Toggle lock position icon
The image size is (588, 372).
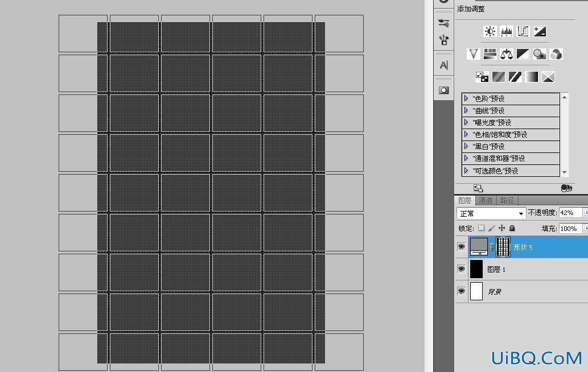tap(501, 228)
